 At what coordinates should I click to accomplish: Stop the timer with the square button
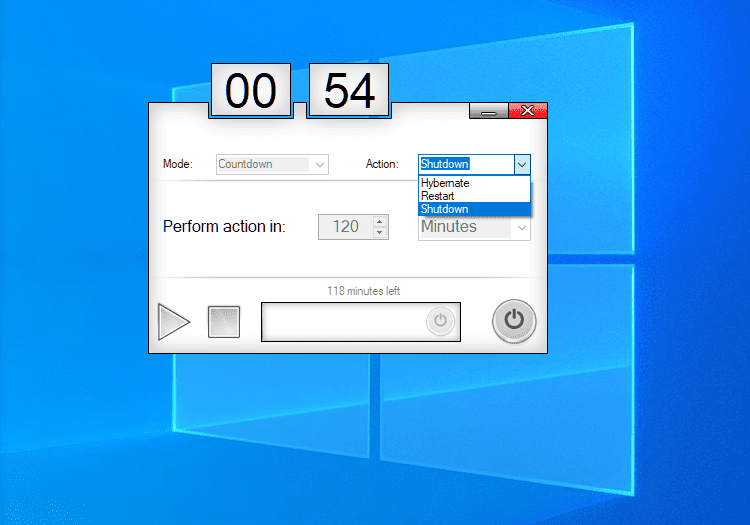[224, 322]
